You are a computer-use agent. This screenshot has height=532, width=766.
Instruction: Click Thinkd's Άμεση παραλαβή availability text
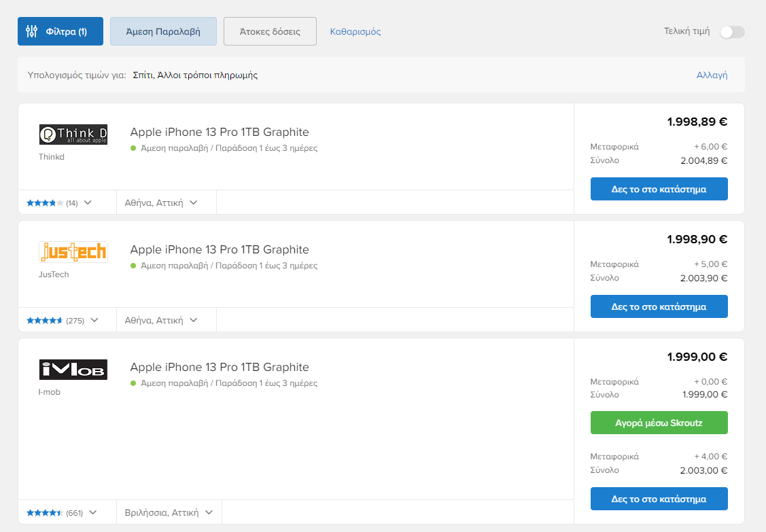pos(228,148)
